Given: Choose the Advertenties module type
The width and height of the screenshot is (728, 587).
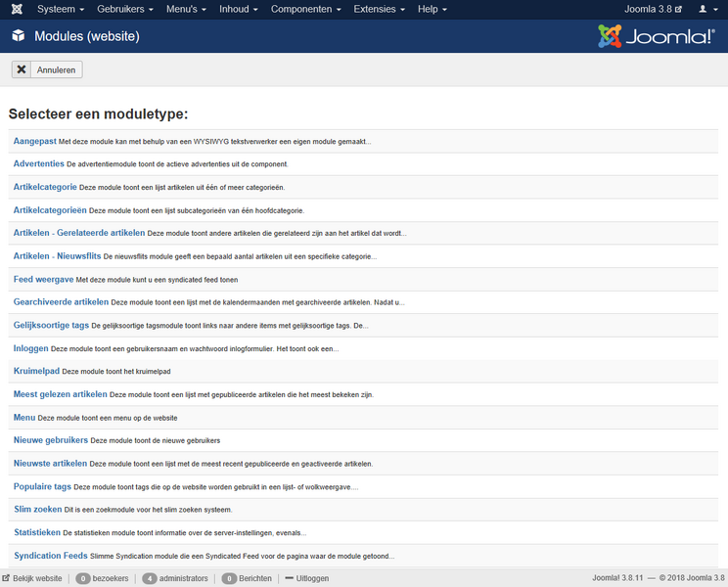Looking at the screenshot, I should pos(38,163).
